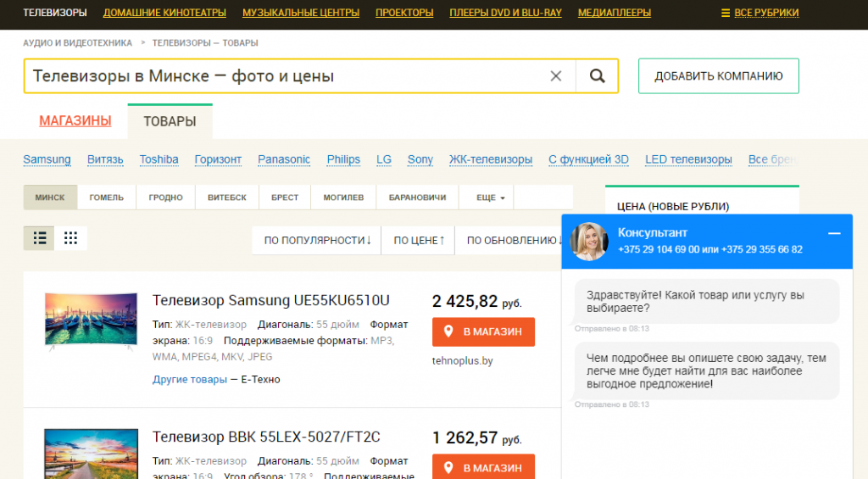Open BBK 55LEX-5027/FT2C product image
The height and width of the screenshot is (479, 868).
tap(91, 454)
